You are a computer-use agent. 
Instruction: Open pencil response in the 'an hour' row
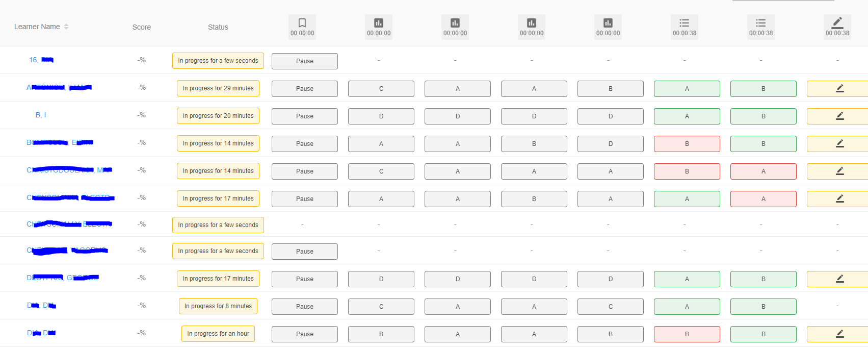pos(839,334)
